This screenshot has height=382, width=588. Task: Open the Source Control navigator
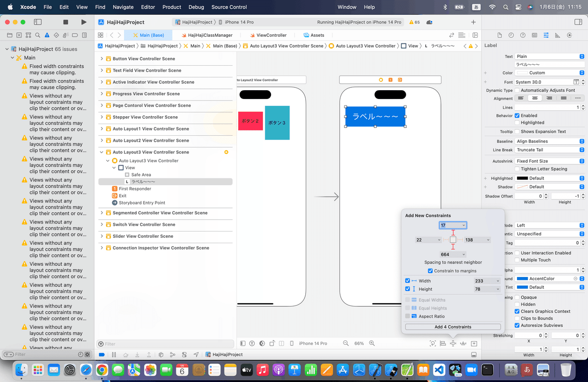point(19,35)
